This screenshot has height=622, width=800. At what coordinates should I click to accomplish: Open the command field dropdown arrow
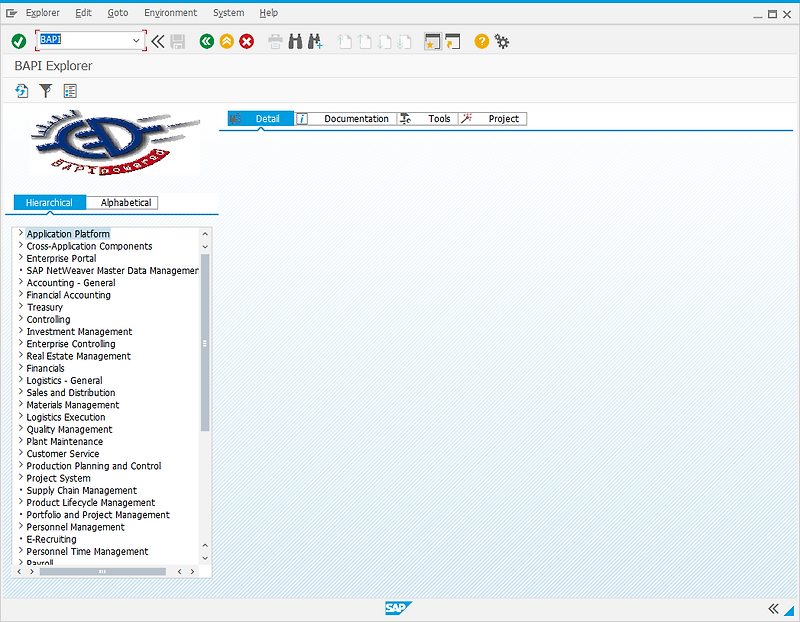click(x=136, y=40)
